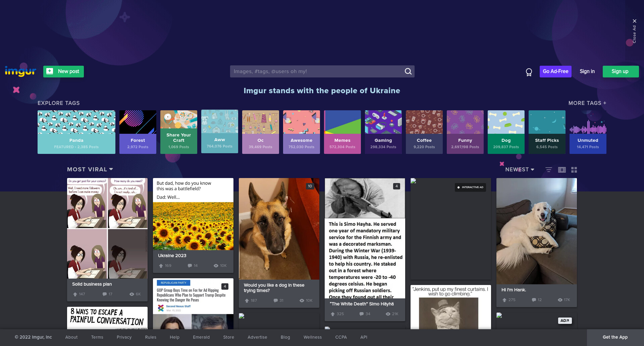644x346 pixels.
Task: Click the search input field
Action: tap(317, 71)
